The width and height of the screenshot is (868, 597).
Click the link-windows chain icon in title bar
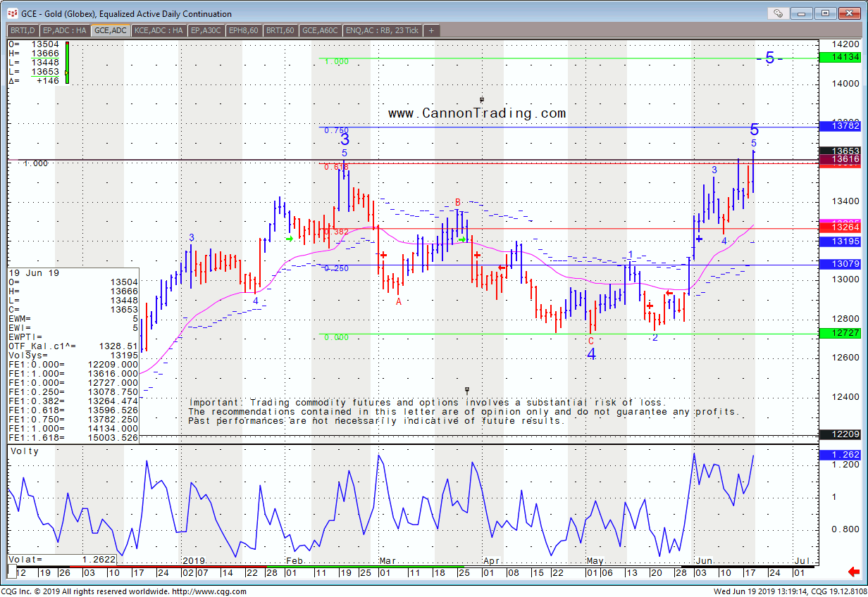778,13
